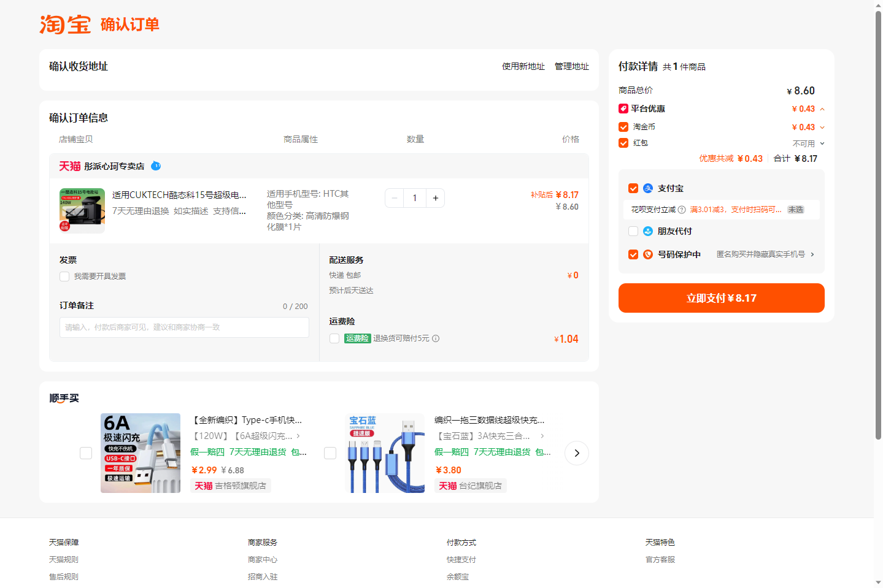This screenshot has width=883, height=588.
Task: Click the 台纪旗舰店 store name
Action: coord(480,486)
